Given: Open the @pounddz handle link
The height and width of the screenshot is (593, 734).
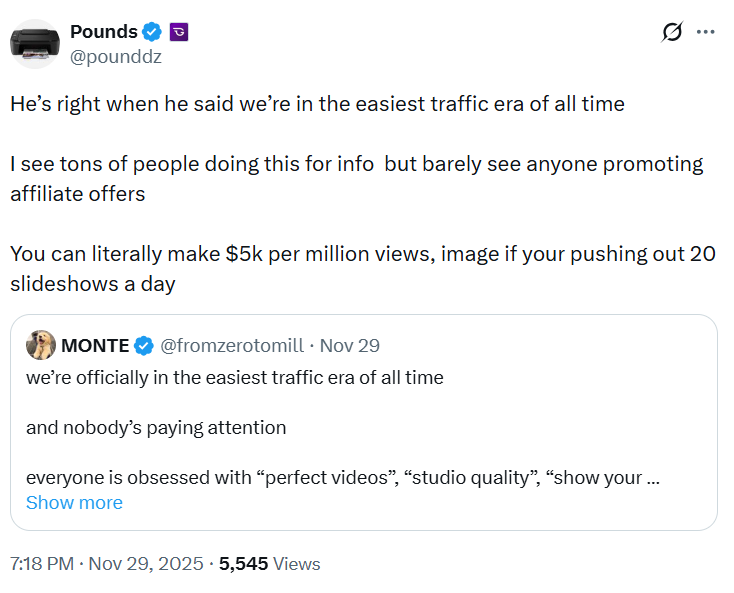Looking at the screenshot, I should click(x=116, y=57).
